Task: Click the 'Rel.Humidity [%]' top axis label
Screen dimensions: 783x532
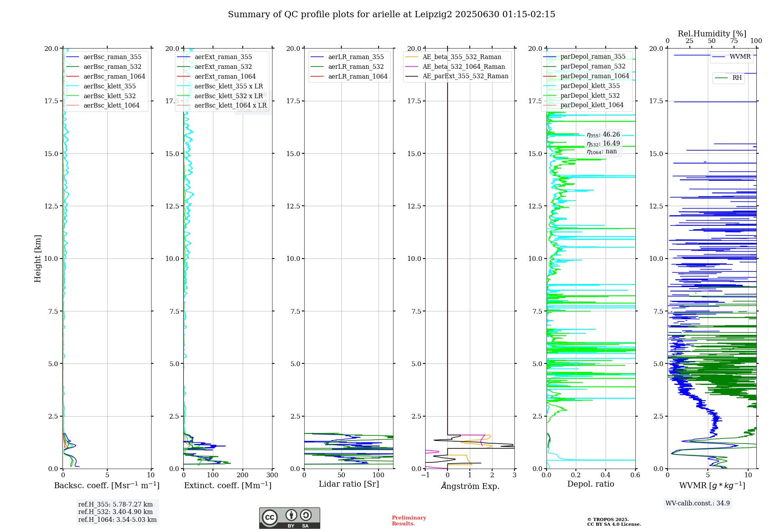Action: (x=712, y=34)
